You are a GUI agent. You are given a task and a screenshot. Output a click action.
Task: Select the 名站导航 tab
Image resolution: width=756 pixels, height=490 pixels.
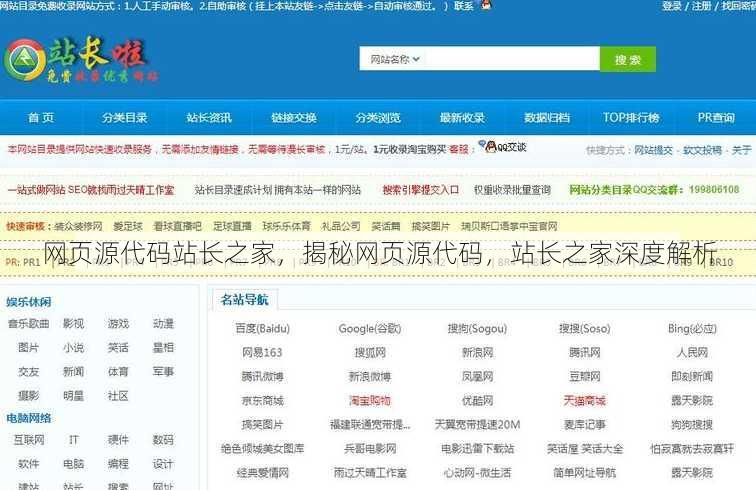click(x=244, y=299)
